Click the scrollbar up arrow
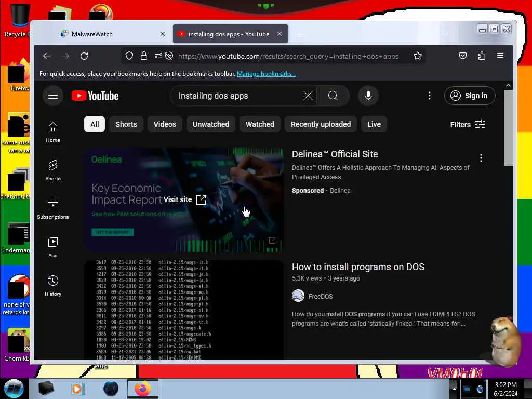The width and height of the screenshot is (532, 399). [x=508, y=86]
